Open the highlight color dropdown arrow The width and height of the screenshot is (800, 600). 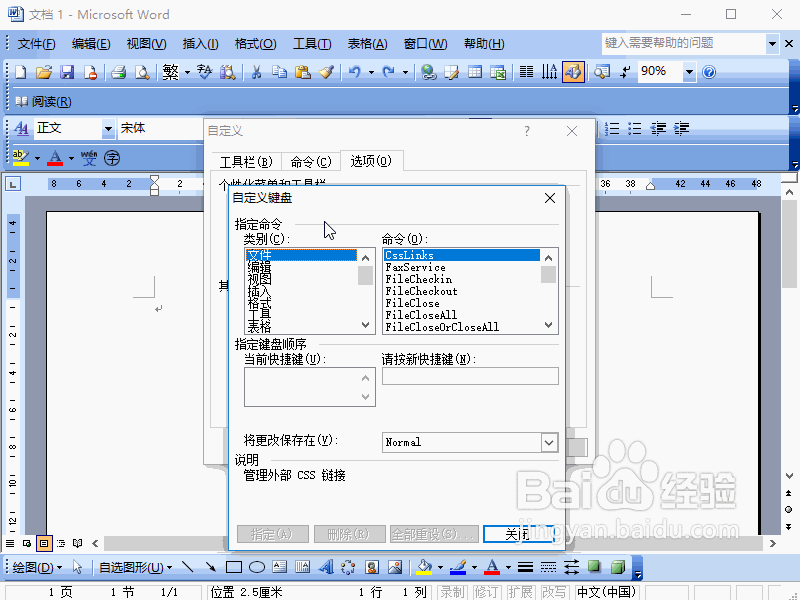click(x=37, y=158)
